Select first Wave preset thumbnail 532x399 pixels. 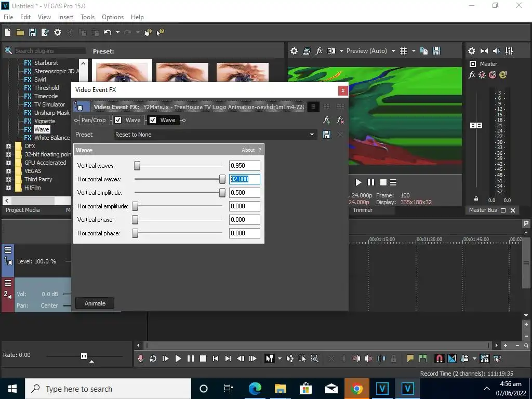[122, 71]
